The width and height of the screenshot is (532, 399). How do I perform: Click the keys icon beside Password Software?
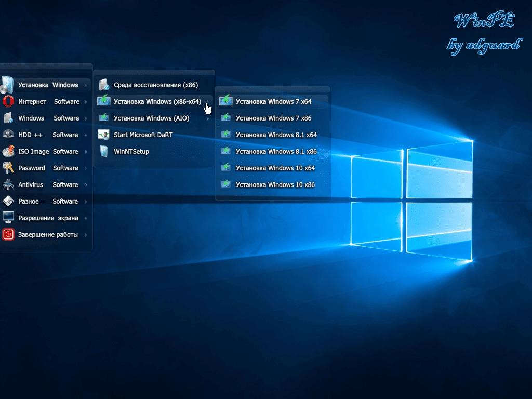click(8, 168)
